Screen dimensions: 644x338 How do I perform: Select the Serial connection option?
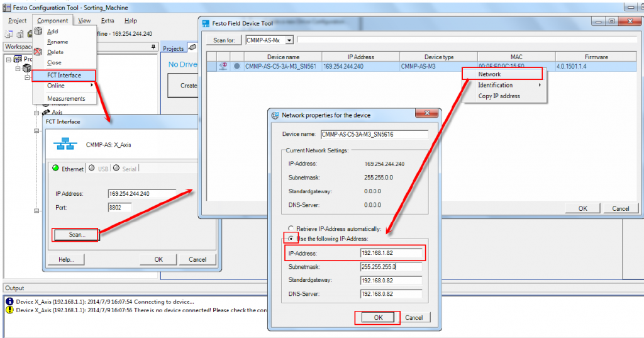(x=125, y=169)
